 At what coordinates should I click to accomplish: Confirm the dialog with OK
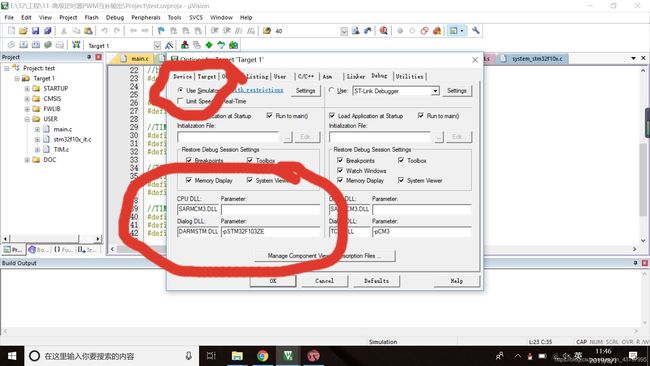[x=273, y=281]
